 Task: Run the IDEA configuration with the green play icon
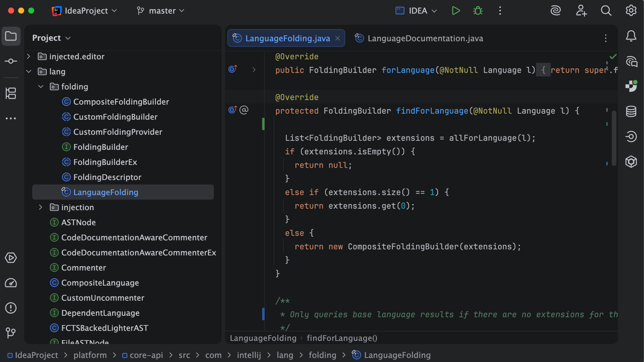pyautogui.click(x=455, y=10)
